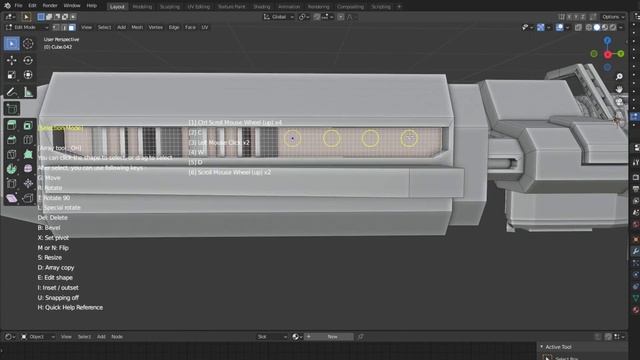Click the red X axis gizmo ball
640x360 pixels.
pyautogui.click(x=608, y=54)
